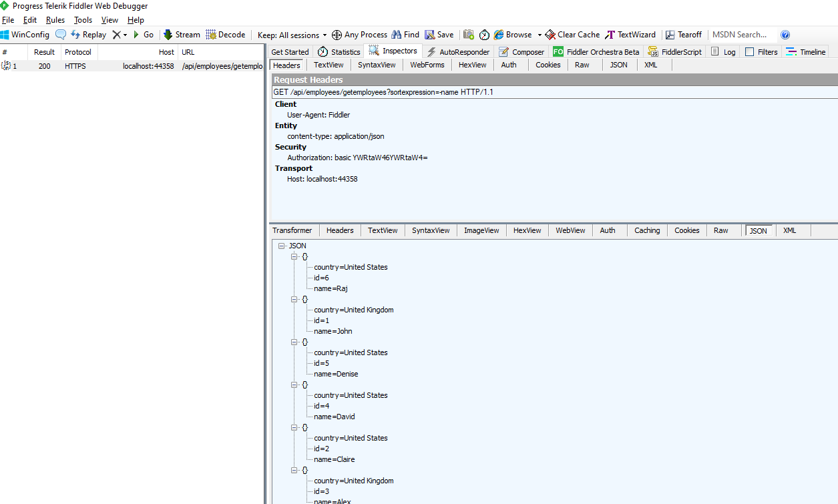Select the name=Denise tree item
Image resolution: width=838 pixels, height=504 pixels.
tap(336, 374)
